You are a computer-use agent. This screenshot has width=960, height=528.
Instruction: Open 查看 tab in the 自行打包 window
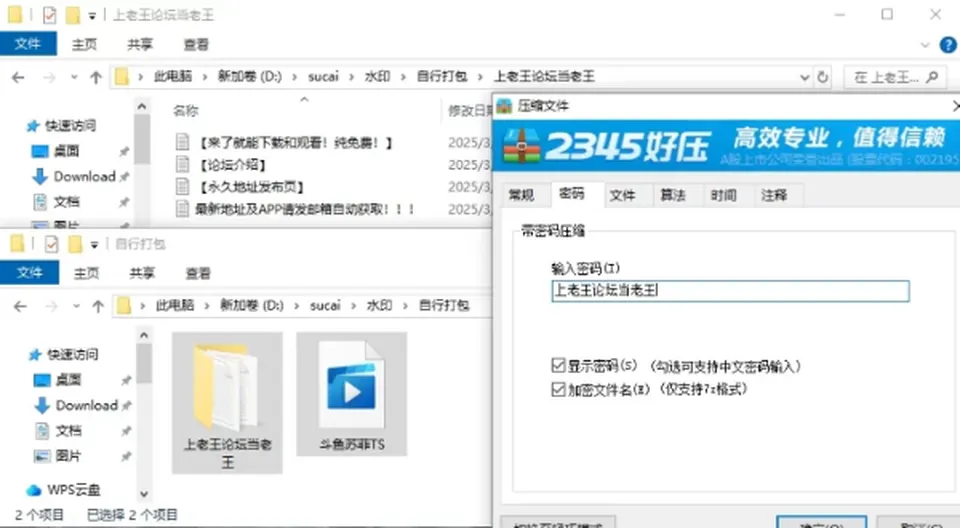(198, 273)
